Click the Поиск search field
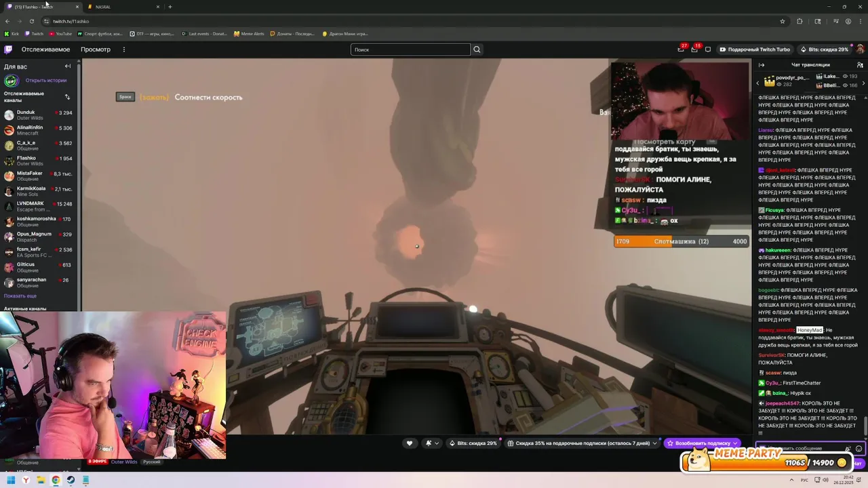The width and height of the screenshot is (868, 488). (410, 49)
